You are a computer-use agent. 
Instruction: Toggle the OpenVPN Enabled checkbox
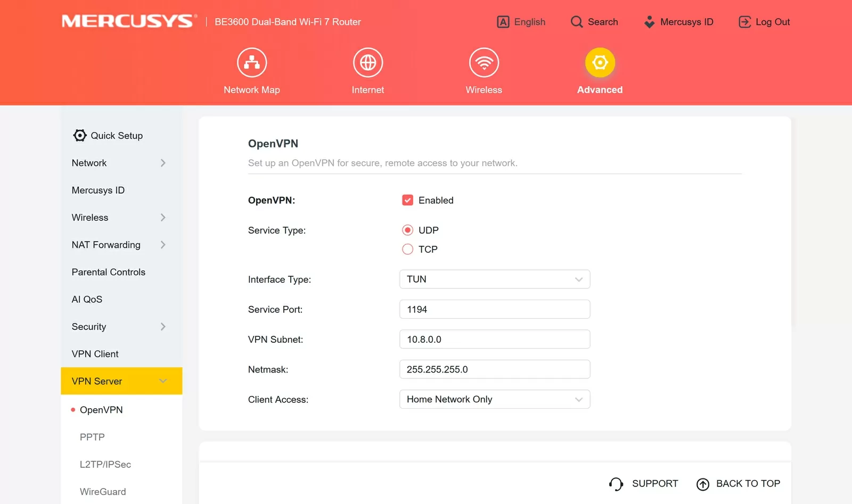408,200
